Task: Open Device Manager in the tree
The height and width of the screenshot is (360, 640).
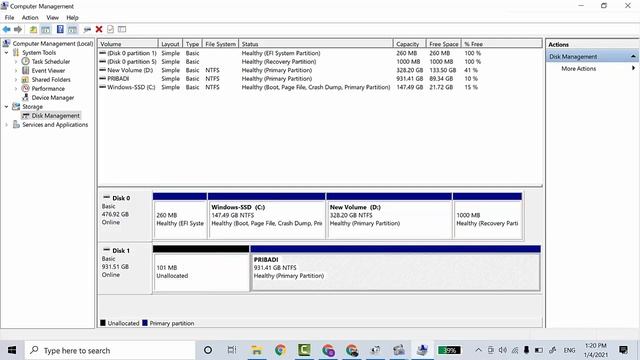Action: (x=53, y=98)
